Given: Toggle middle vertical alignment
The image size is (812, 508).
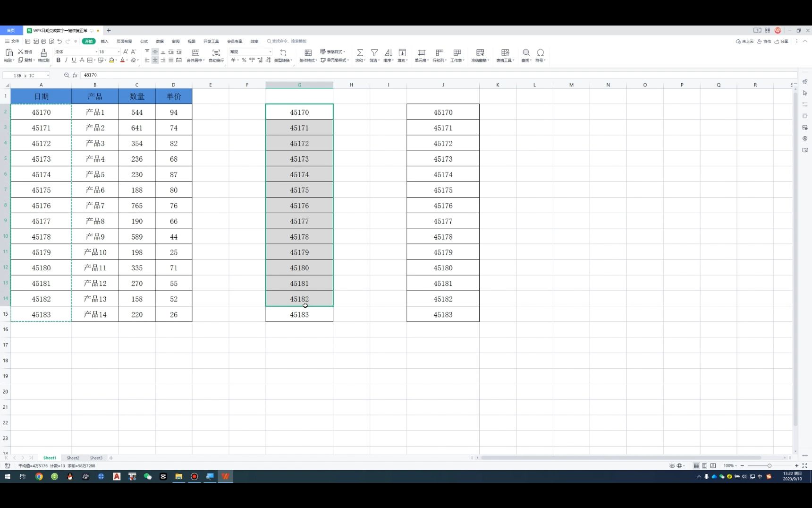Looking at the screenshot, I should tap(155, 52).
